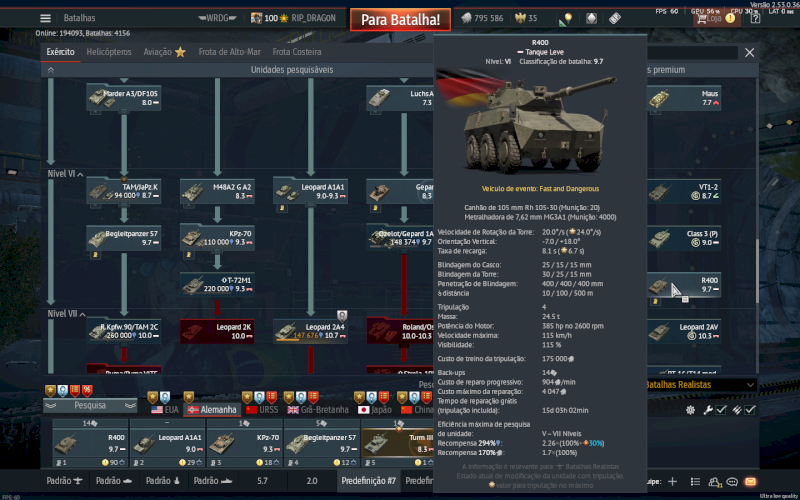Select the 2.0 preset

[x=312, y=481]
